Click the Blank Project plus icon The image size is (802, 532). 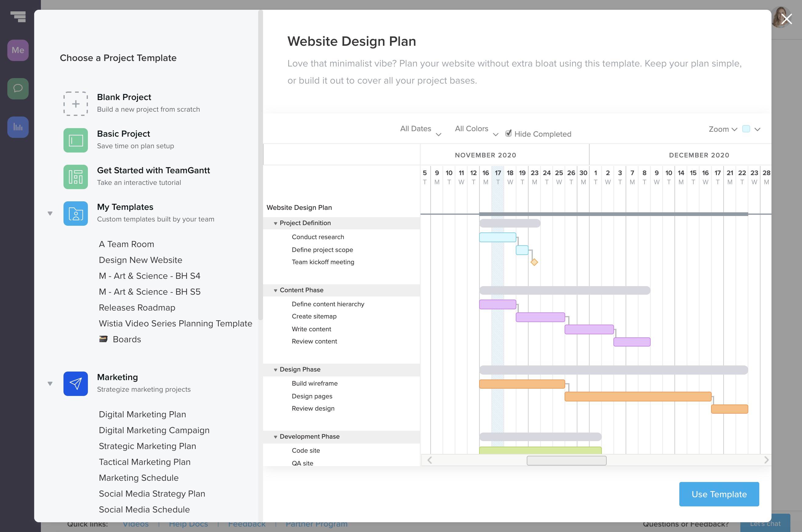coord(75,103)
